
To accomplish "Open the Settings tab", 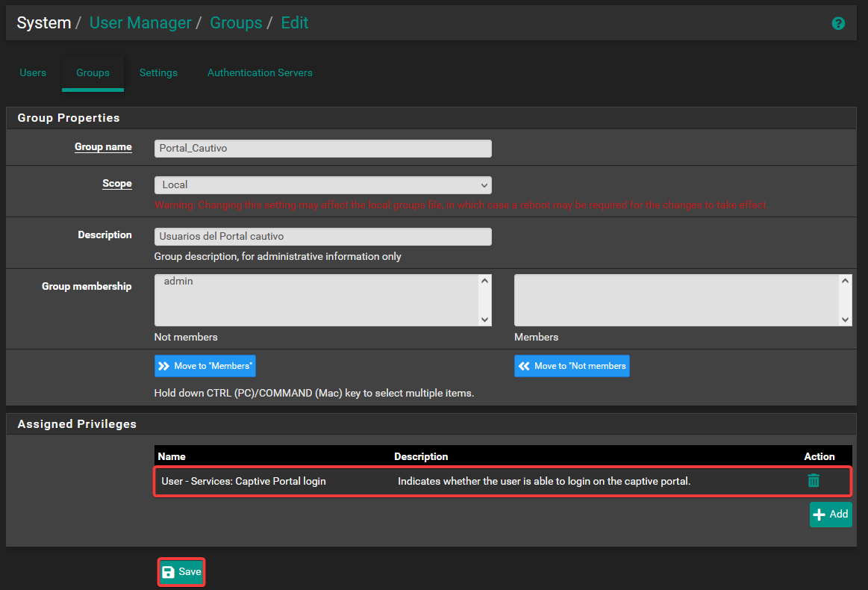I will click(x=158, y=72).
